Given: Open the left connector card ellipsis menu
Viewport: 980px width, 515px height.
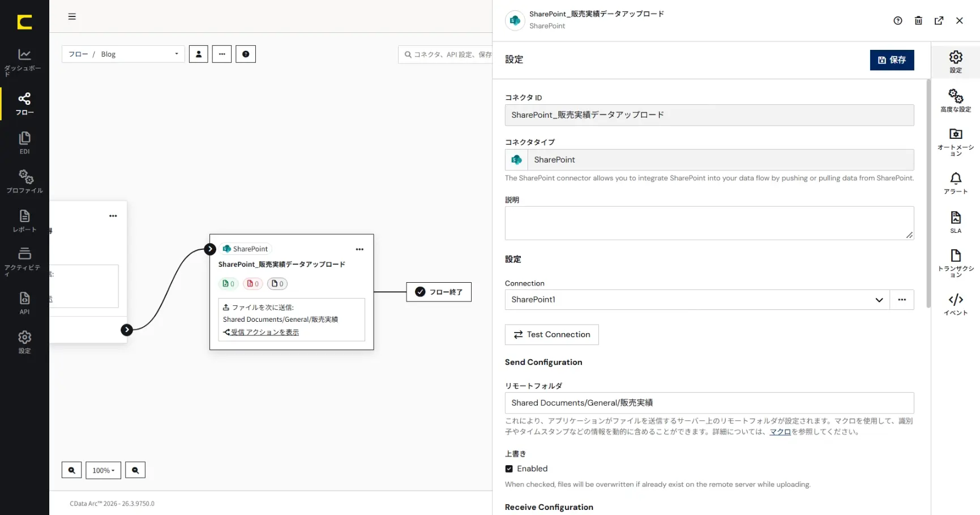Looking at the screenshot, I should point(113,216).
